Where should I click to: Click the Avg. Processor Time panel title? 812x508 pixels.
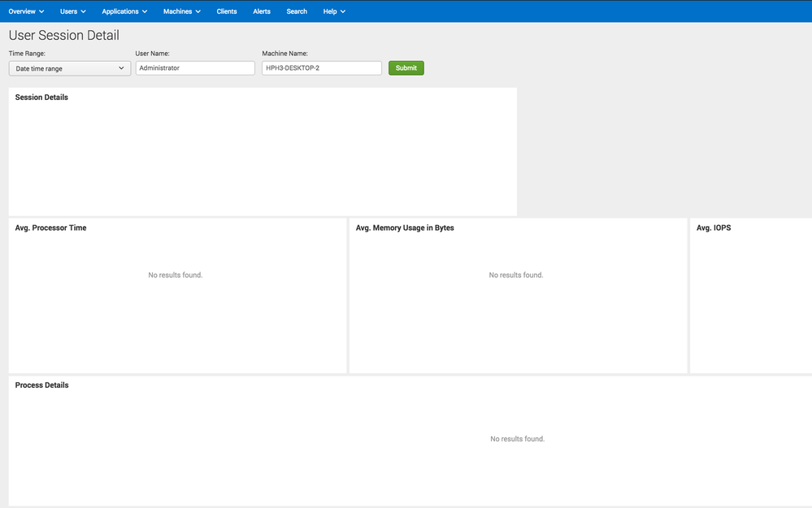[50, 228]
